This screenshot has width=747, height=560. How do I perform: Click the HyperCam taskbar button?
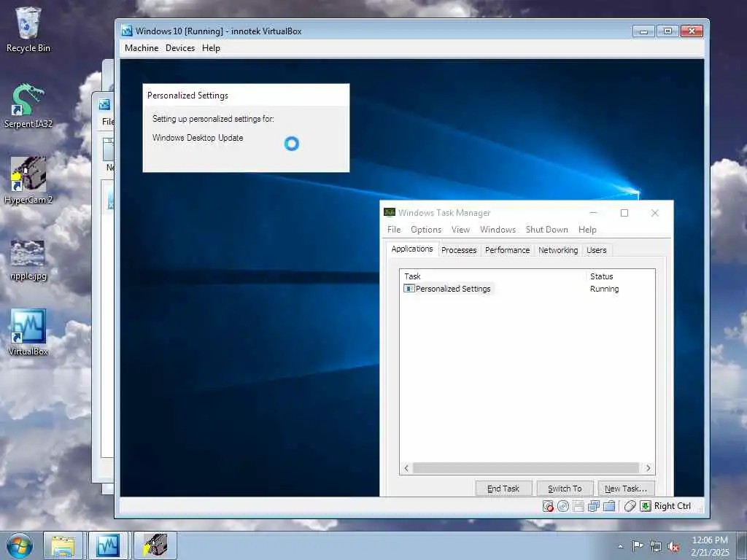pyautogui.click(x=155, y=545)
